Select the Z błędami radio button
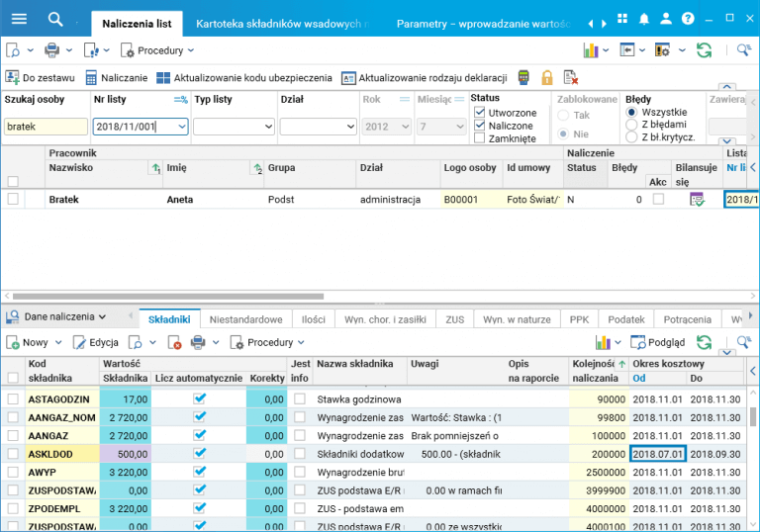Screen dimensions: 760x532 click(x=631, y=125)
